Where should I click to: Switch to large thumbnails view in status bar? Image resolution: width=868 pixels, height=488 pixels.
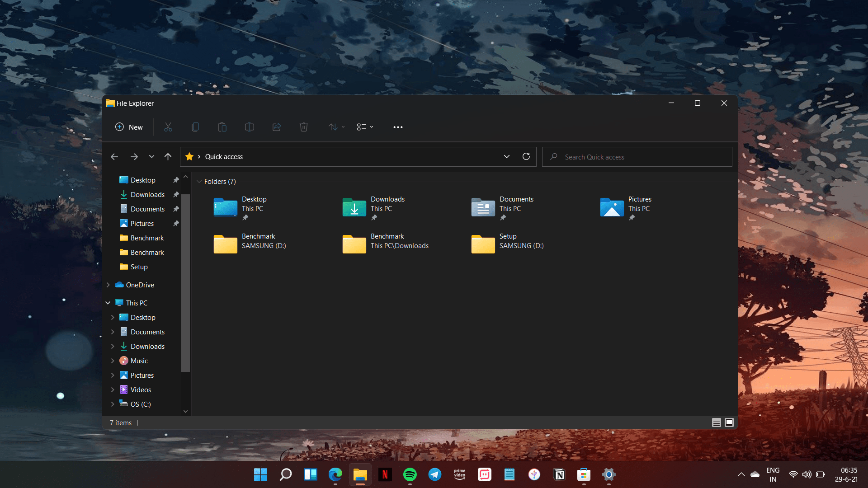click(729, 422)
